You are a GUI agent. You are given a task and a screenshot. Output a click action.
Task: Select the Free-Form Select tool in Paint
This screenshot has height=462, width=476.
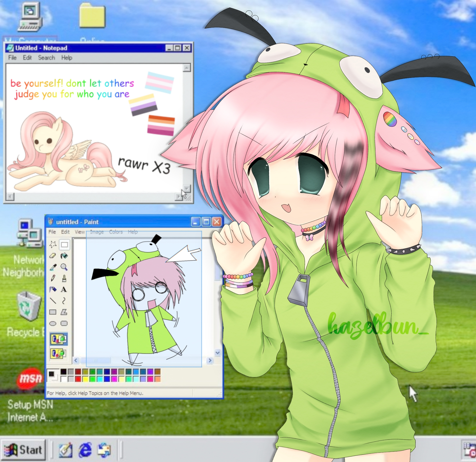(53, 244)
